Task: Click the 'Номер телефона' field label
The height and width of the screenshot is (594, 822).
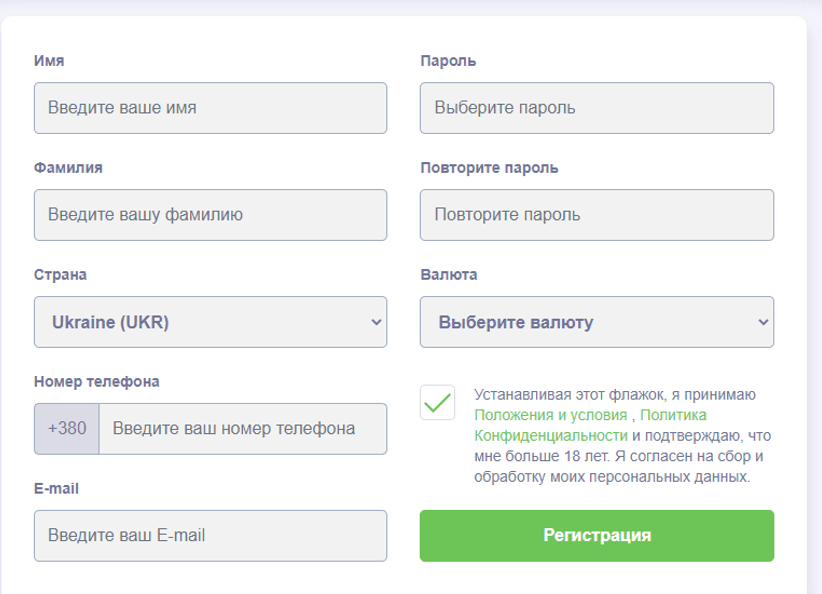Action: 96,381
